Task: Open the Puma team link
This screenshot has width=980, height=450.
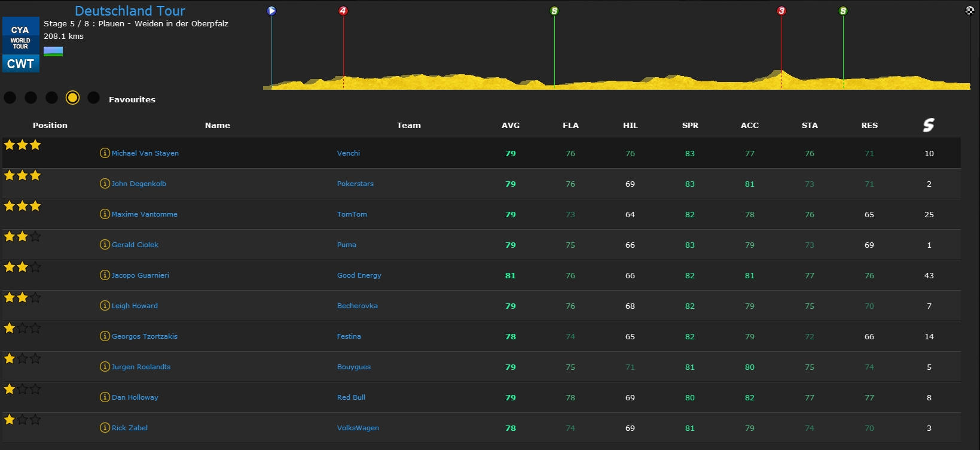Action: 347,245
